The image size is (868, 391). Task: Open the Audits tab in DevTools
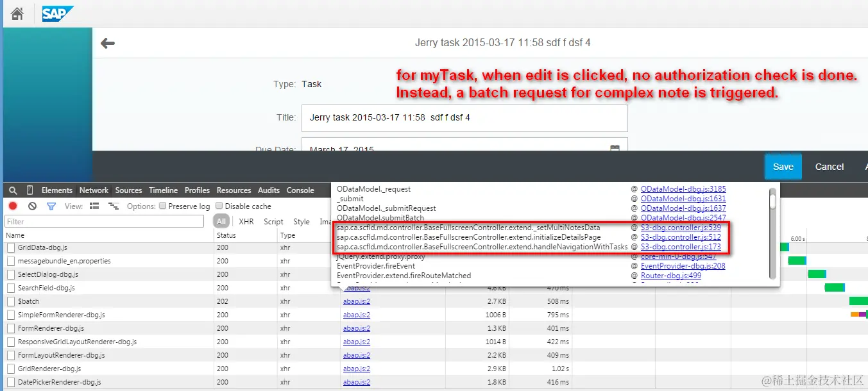click(x=269, y=190)
